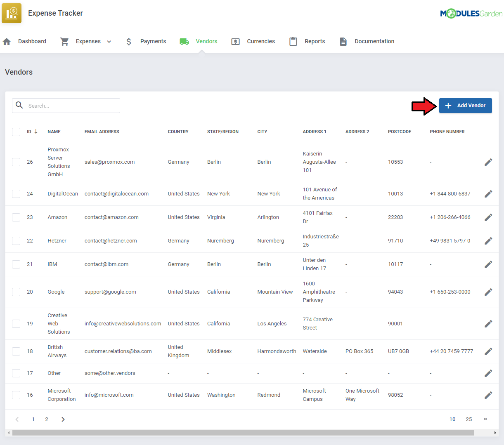Check the Other vendor row checkbox

16,373
